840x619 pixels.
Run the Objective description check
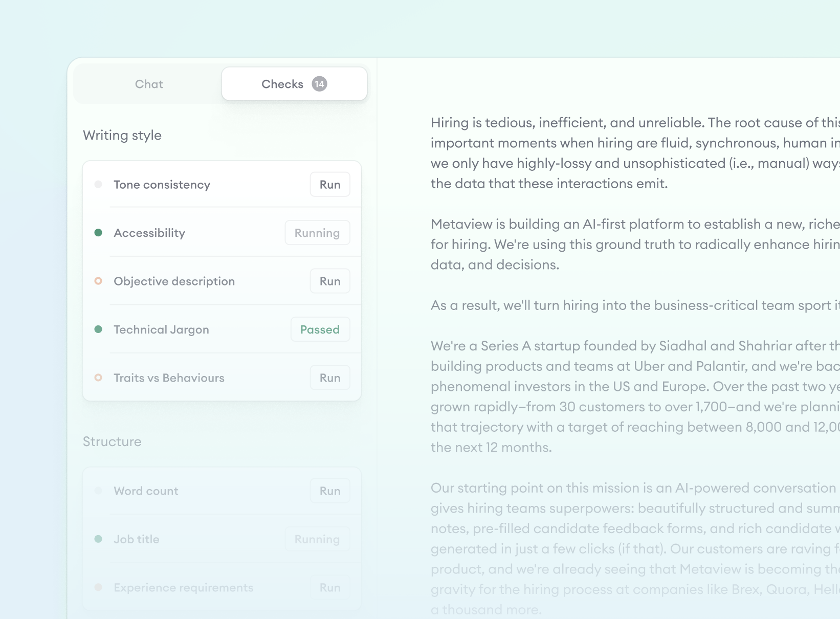click(330, 281)
